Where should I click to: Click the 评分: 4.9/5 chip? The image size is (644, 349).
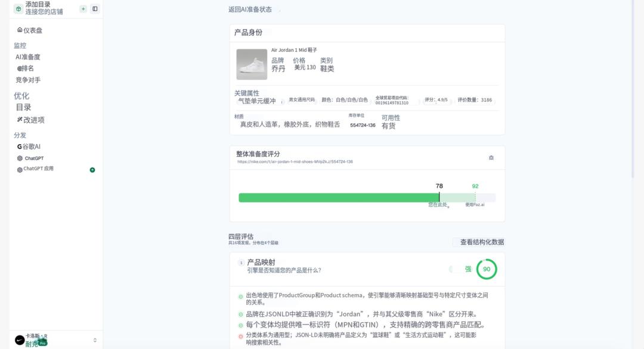click(x=436, y=99)
